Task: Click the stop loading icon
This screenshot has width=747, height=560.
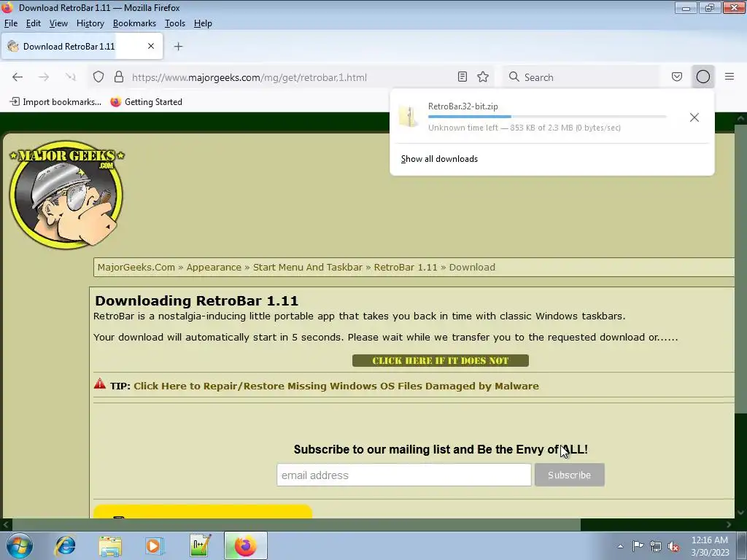Action: point(70,77)
